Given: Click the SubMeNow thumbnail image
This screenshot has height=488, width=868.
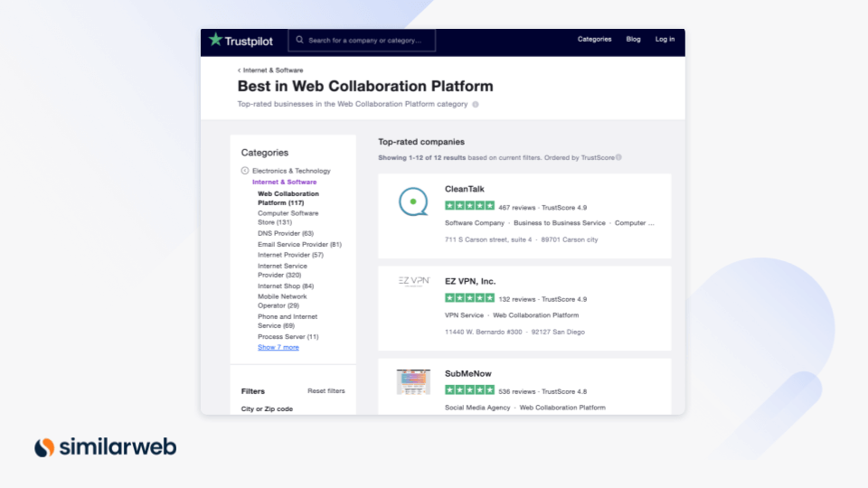Looking at the screenshot, I should 413,381.
